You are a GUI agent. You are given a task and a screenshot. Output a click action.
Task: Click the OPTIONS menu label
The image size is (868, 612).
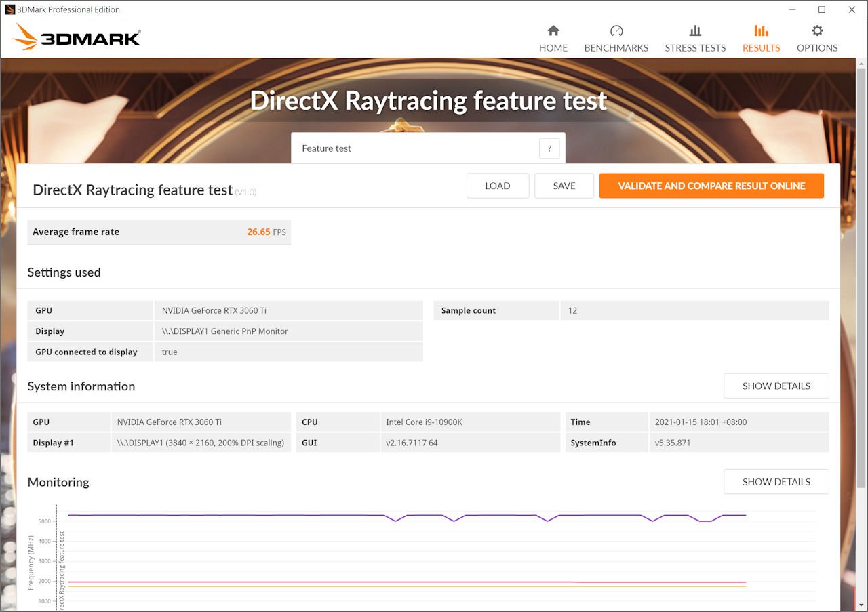[x=817, y=48]
